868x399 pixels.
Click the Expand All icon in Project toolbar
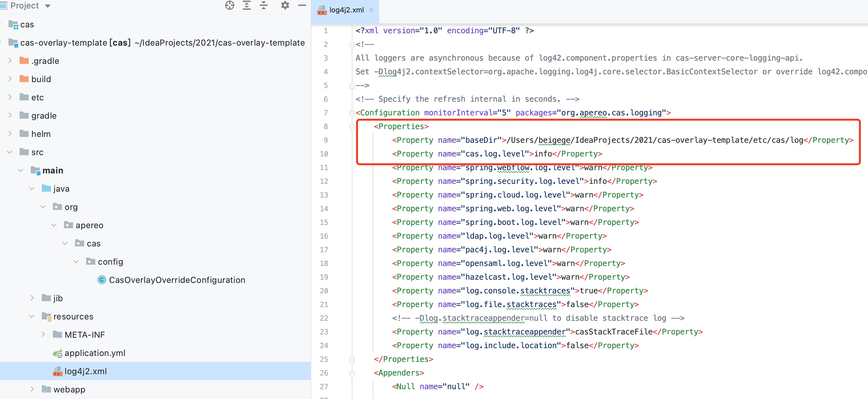[247, 6]
